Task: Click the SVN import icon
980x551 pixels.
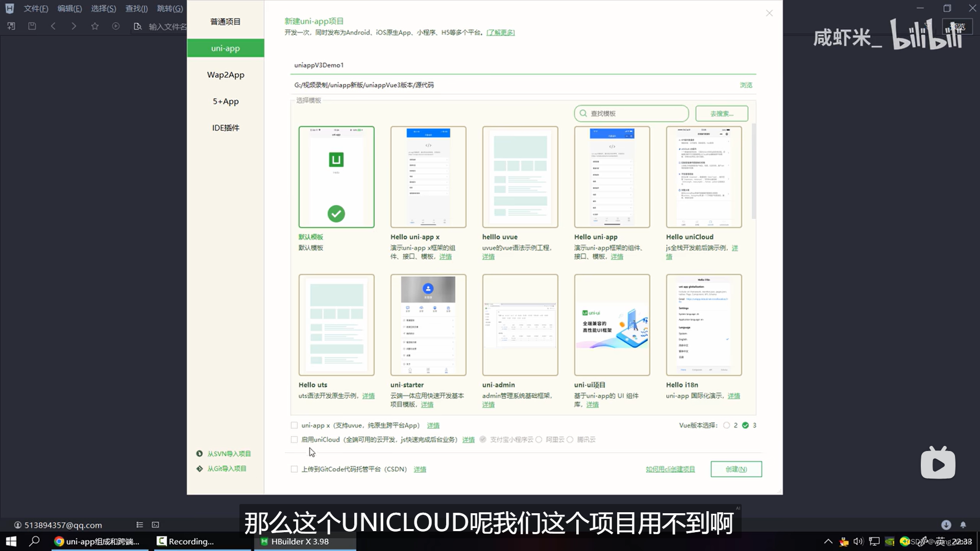Action: [x=200, y=454]
